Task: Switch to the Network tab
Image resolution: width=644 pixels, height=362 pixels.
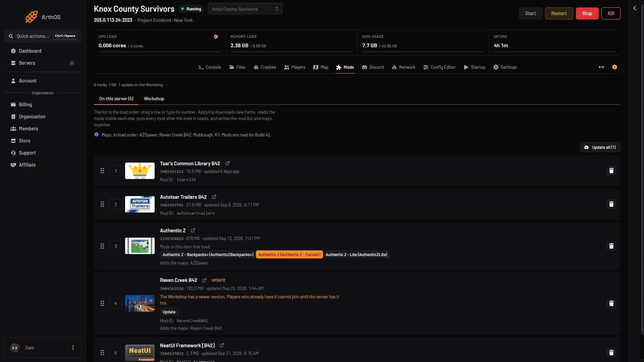Action: [404, 67]
